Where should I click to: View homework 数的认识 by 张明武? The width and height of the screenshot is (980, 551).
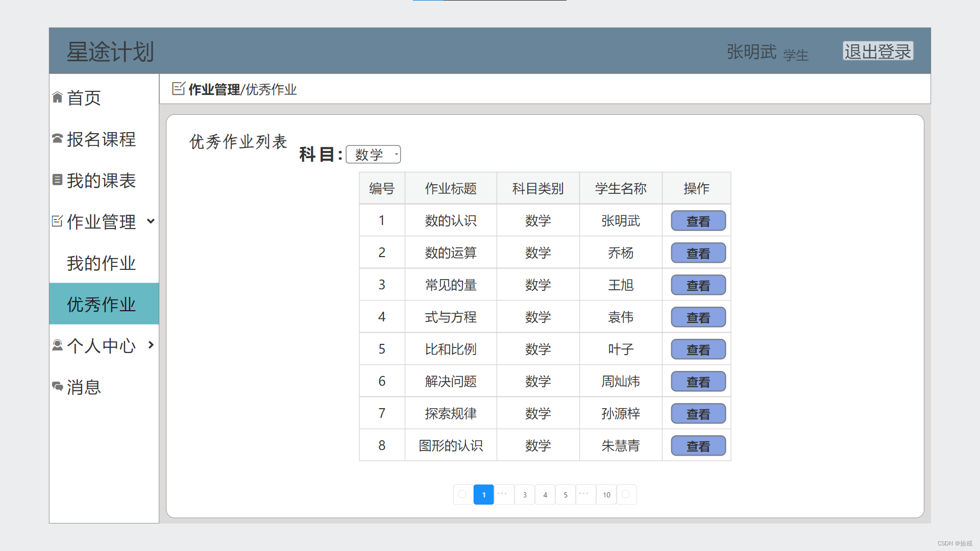click(698, 221)
